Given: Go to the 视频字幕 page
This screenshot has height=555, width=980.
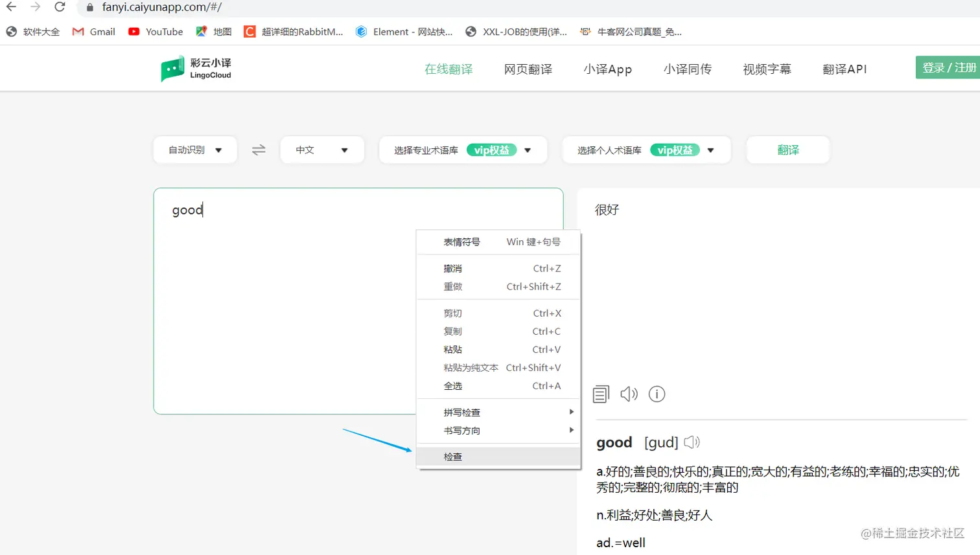Looking at the screenshot, I should tap(767, 69).
